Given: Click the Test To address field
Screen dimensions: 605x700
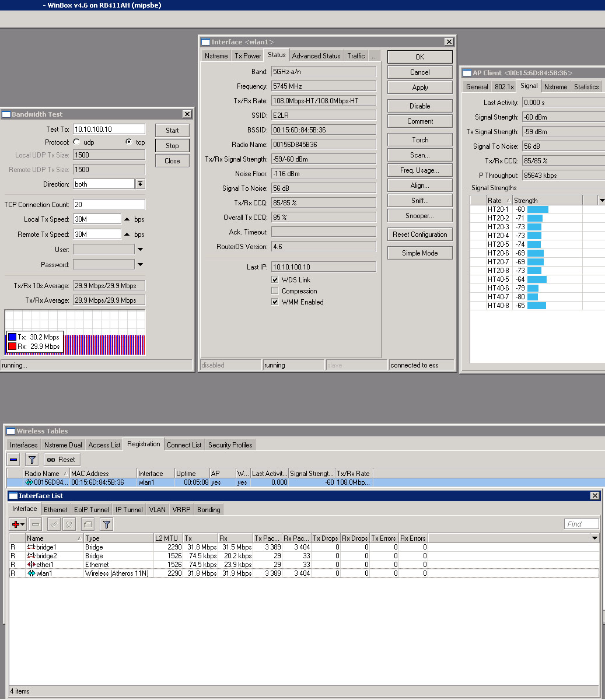Looking at the screenshot, I should point(109,129).
